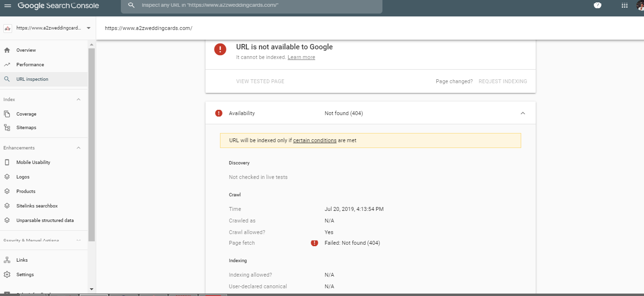This screenshot has width=644, height=296.
Task: Open the Performance report
Action: click(x=30, y=65)
